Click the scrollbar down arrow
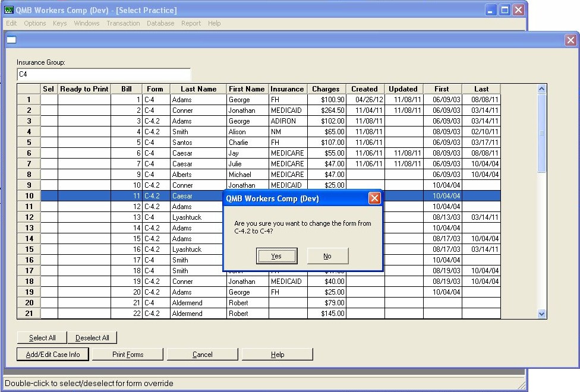This screenshot has width=580, height=392. coord(541,314)
